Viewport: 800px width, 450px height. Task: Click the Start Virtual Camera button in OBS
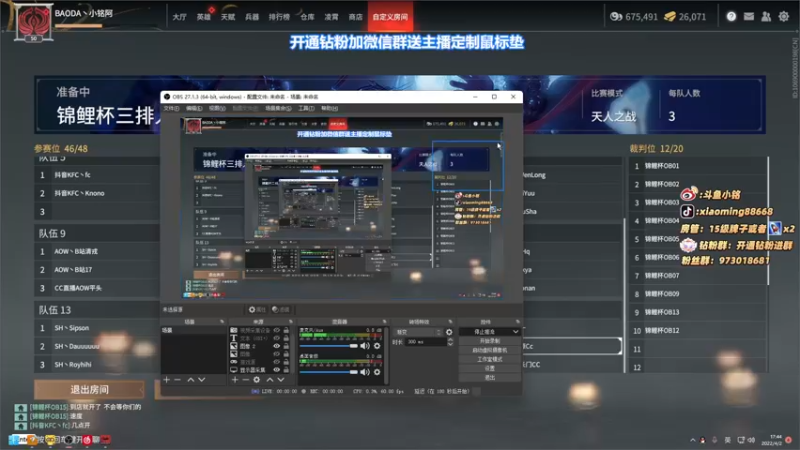pos(490,350)
